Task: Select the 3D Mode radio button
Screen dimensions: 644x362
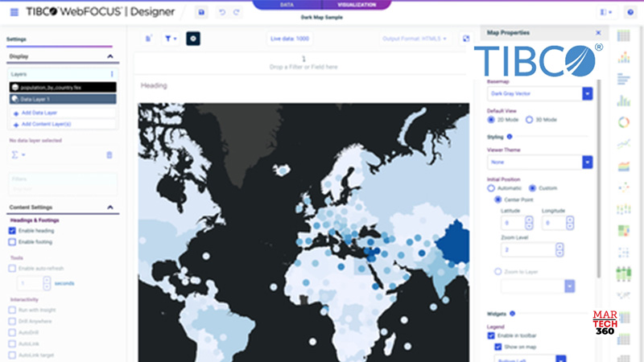Action: [x=529, y=120]
